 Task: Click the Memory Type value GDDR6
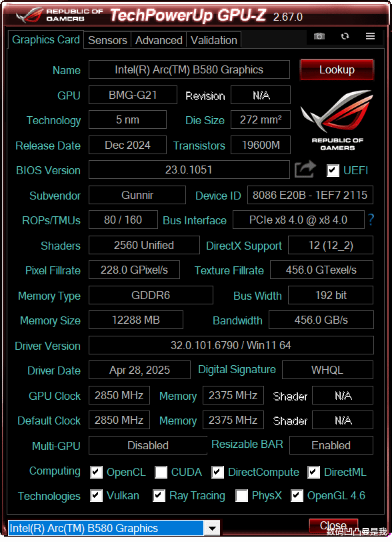click(151, 295)
